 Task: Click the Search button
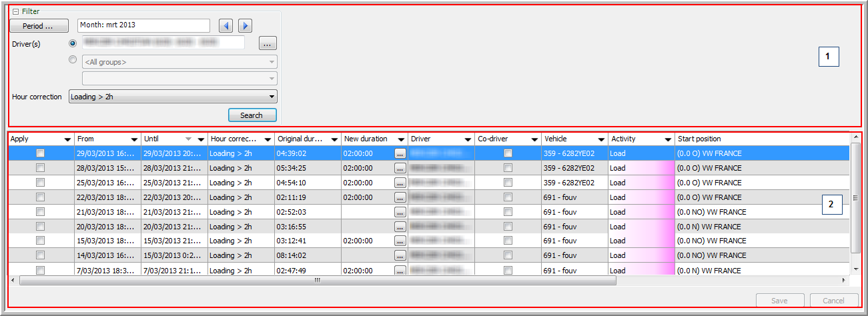point(252,115)
